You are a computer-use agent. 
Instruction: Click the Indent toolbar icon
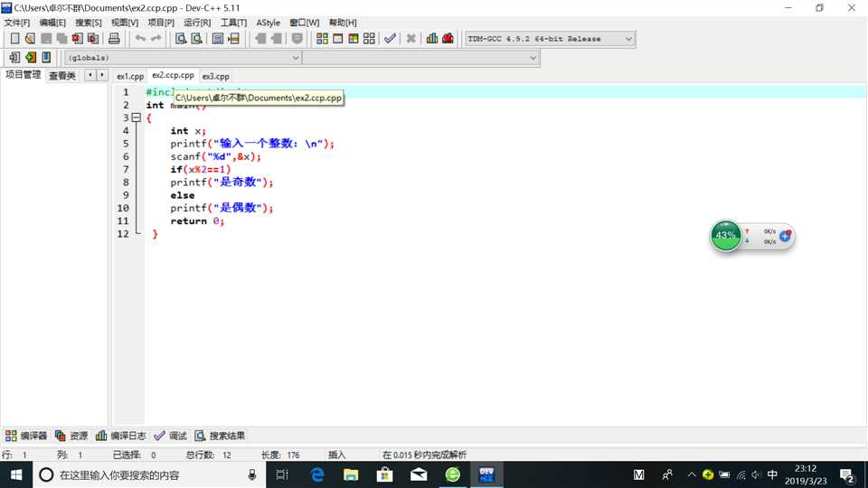[x=260, y=38]
